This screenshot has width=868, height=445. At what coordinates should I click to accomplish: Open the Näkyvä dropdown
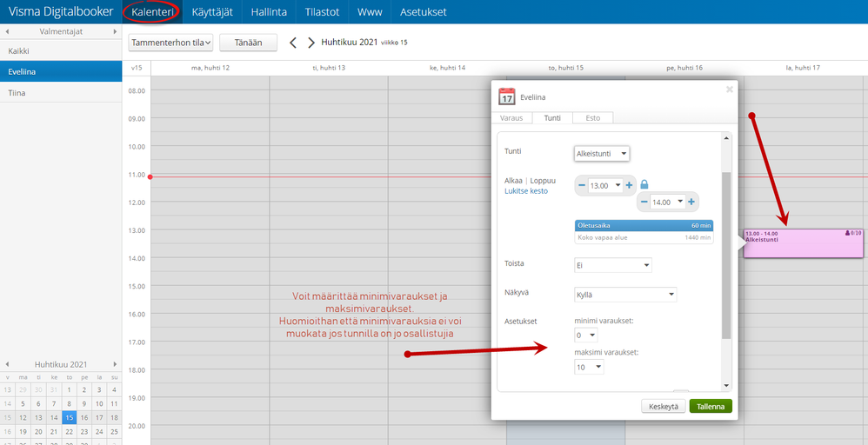[x=625, y=295]
